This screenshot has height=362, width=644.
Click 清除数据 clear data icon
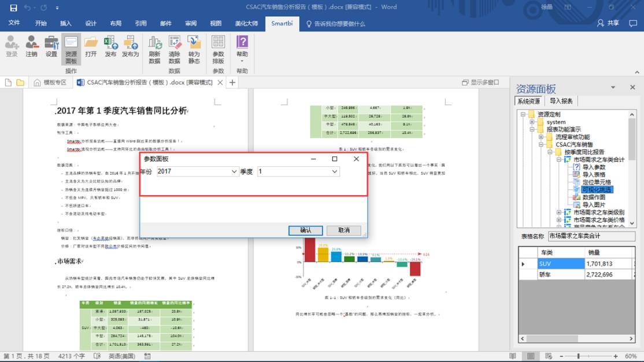pos(174,50)
